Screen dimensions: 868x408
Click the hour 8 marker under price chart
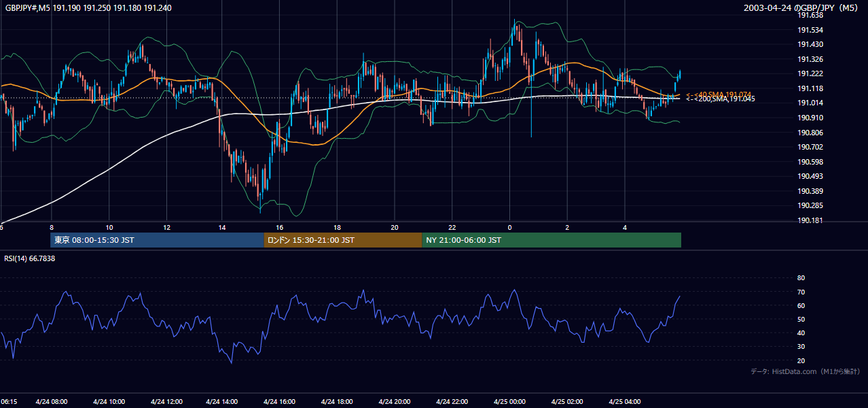(52, 226)
